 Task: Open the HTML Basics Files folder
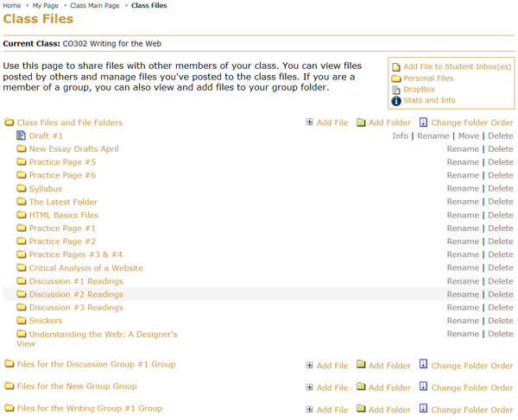click(64, 215)
